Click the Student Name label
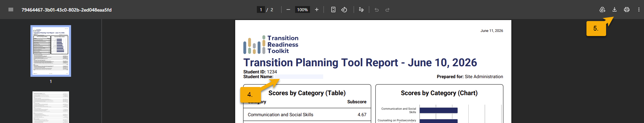Screen dimensions: 644x123 258,76
